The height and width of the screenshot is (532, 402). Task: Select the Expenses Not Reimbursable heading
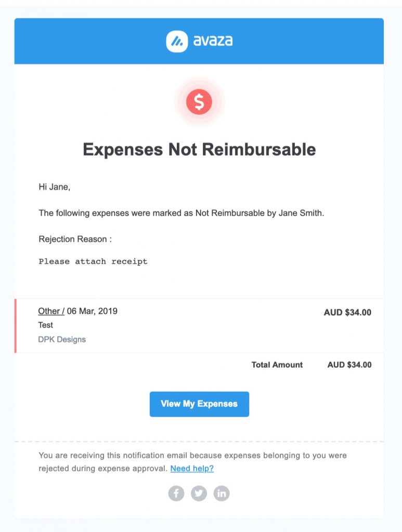point(199,150)
